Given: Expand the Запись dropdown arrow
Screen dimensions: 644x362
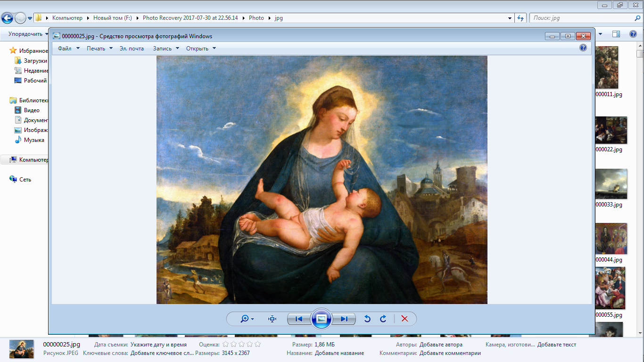Looking at the screenshot, I should pos(178,49).
